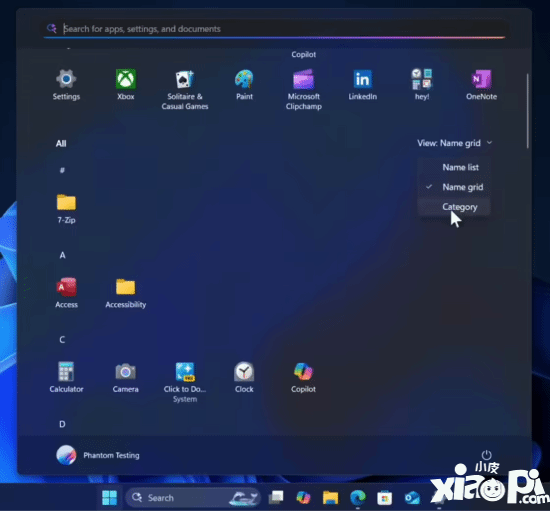Open Outlook from taskbar
550x511 pixels.
[x=412, y=497]
